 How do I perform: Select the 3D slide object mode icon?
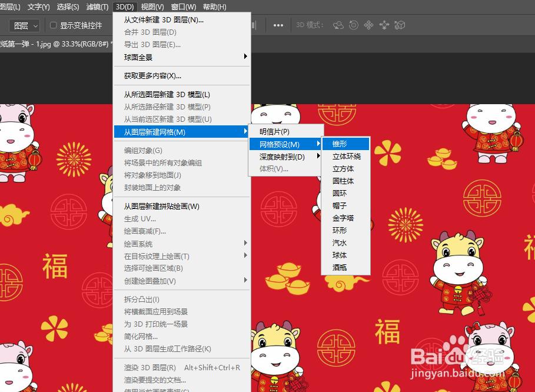[x=384, y=25]
